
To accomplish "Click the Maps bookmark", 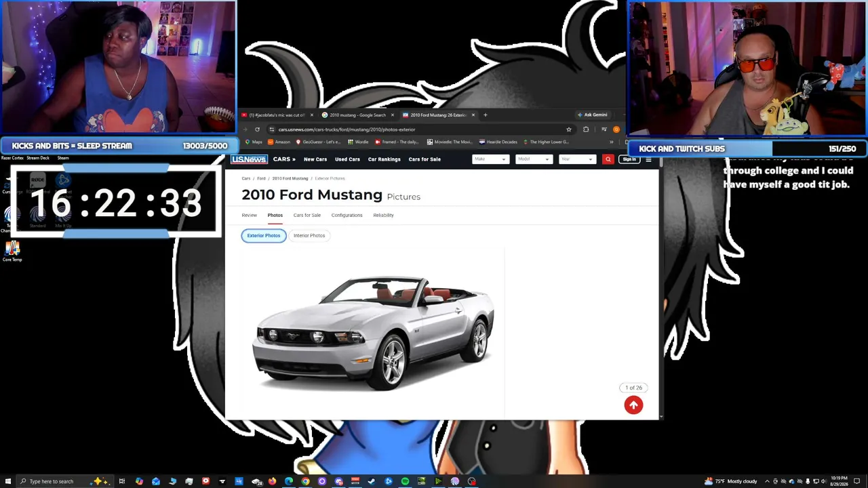I will coord(254,142).
